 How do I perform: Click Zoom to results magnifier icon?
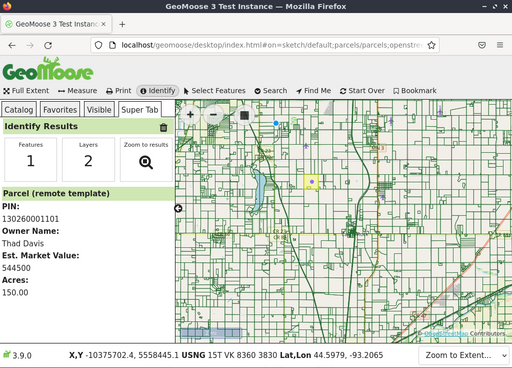point(146,162)
